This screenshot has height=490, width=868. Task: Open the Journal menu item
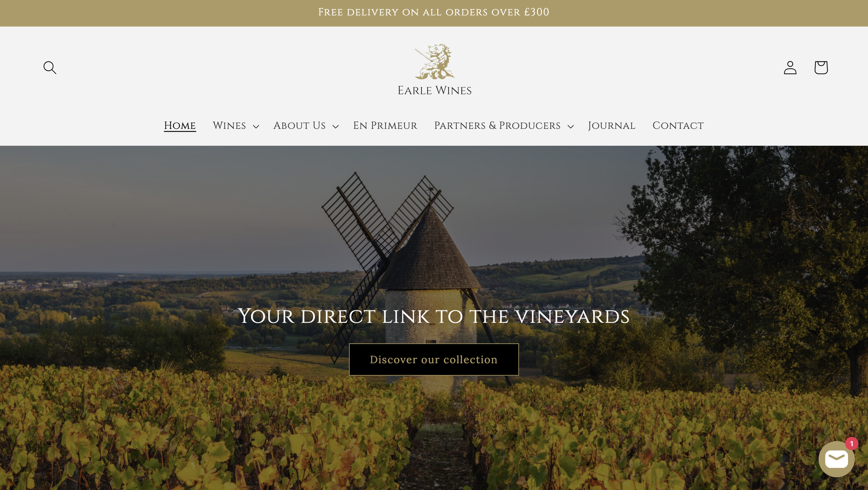click(x=611, y=126)
